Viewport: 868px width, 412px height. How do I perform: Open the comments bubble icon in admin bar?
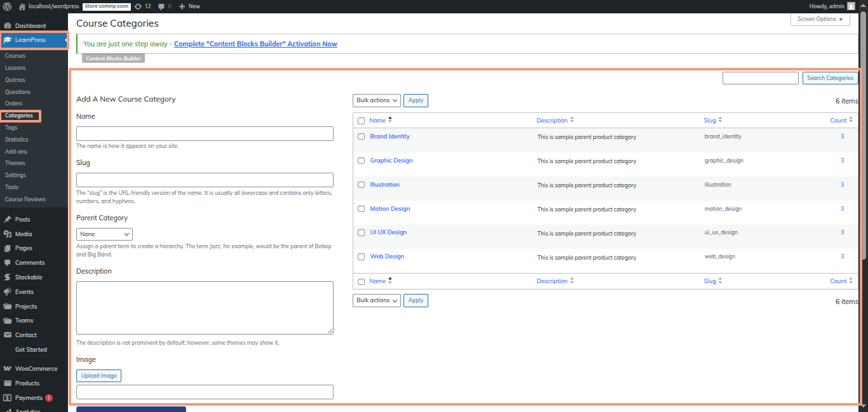pos(161,6)
